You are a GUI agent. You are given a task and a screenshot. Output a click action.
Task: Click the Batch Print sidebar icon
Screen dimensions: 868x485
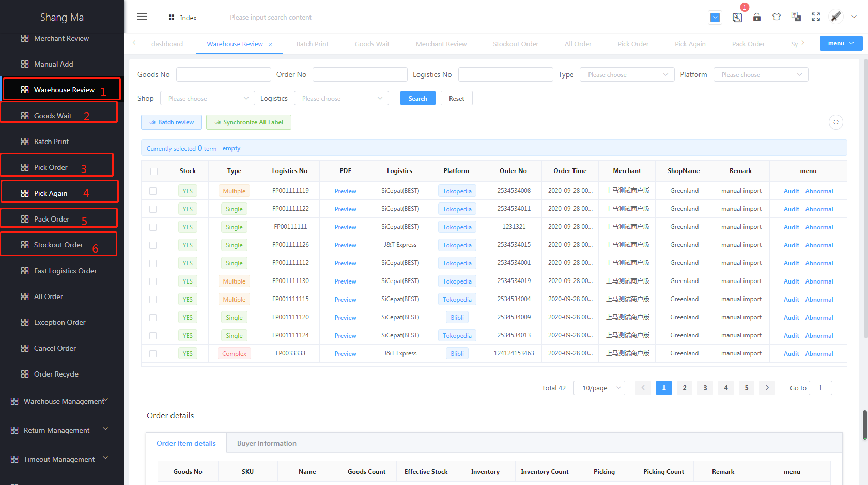coord(25,142)
